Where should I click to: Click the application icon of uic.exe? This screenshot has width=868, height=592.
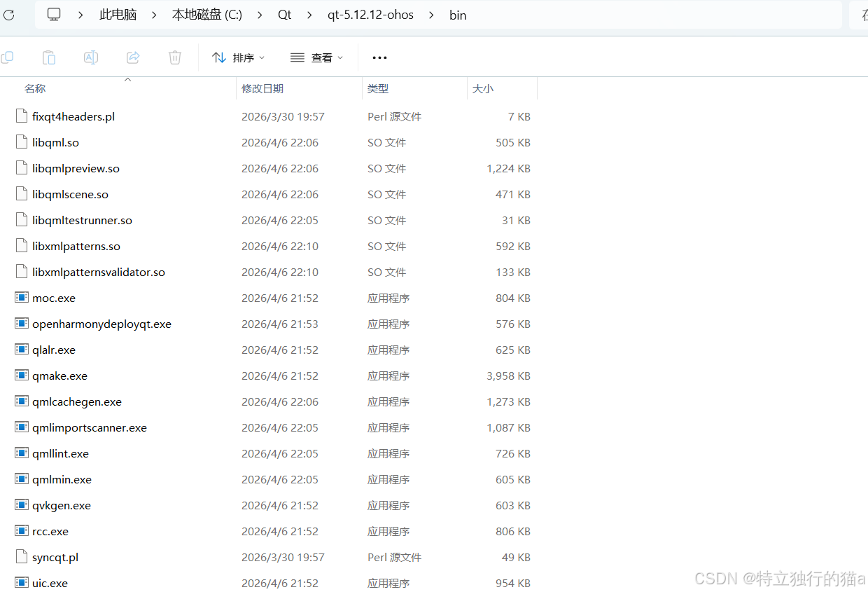tap(21, 583)
